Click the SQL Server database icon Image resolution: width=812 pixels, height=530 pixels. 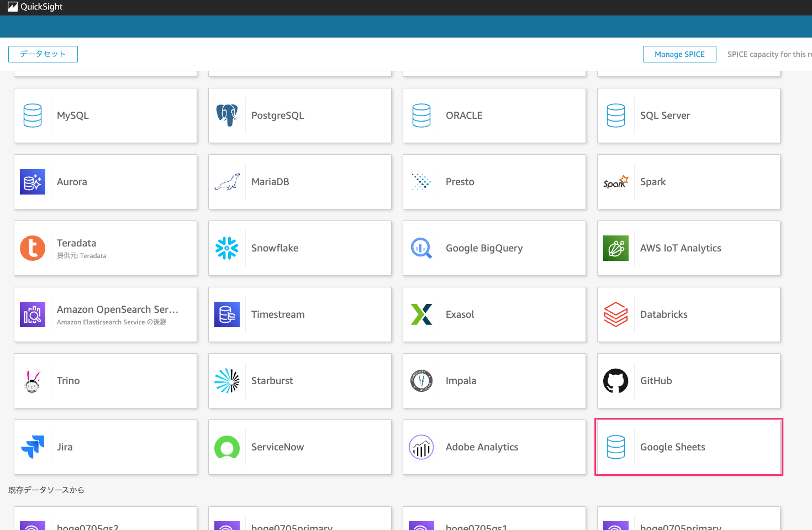click(616, 116)
